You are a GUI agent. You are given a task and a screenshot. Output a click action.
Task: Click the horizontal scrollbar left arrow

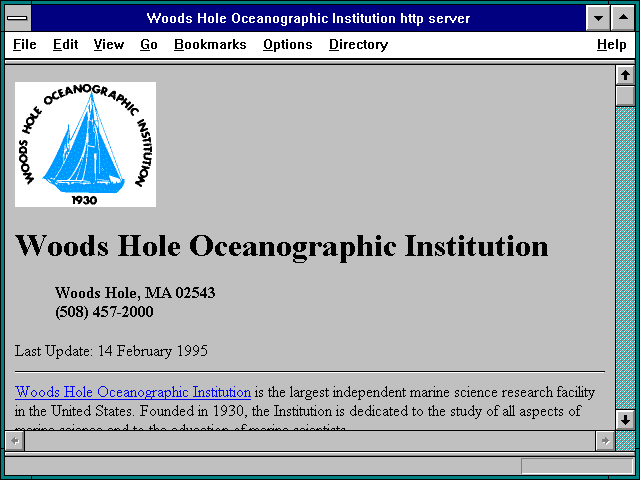(x=15, y=441)
